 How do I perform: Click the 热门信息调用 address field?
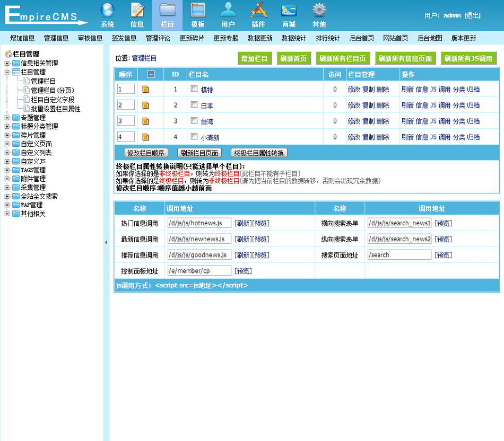tap(199, 223)
